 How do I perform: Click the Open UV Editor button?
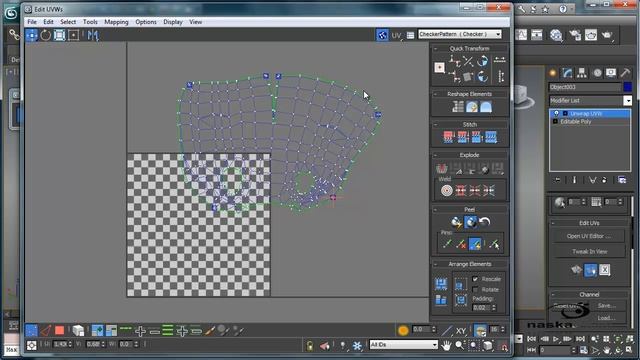click(x=589, y=236)
